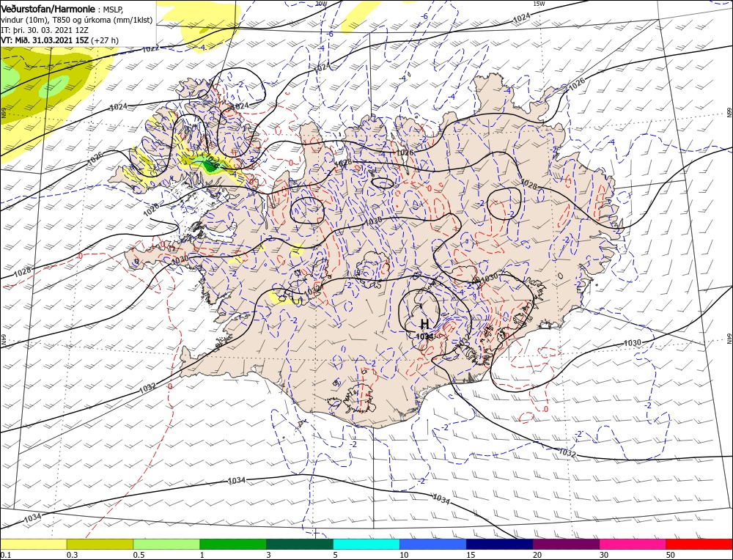The image size is (733, 560).
Task: Pick the blue 10 mm legend swatch
Action: 433,544
